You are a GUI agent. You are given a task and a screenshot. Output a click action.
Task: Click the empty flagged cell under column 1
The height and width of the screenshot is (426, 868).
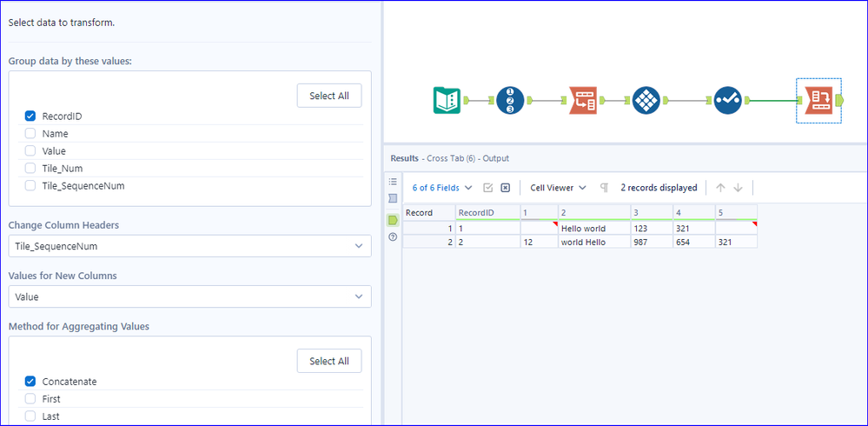point(540,229)
